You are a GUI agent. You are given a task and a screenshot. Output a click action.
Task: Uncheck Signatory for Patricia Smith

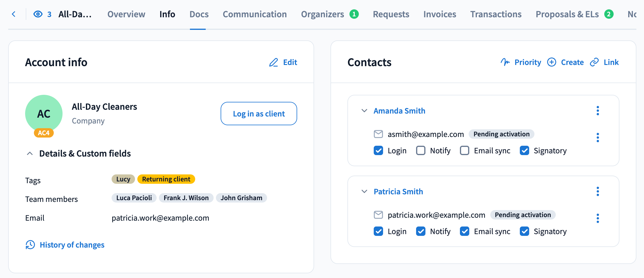[x=524, y=231]
